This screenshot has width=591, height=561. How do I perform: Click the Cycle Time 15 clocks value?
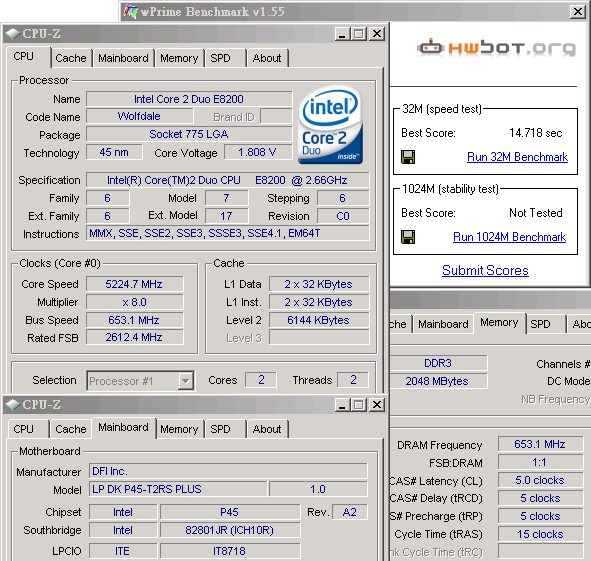coord(540,534)
